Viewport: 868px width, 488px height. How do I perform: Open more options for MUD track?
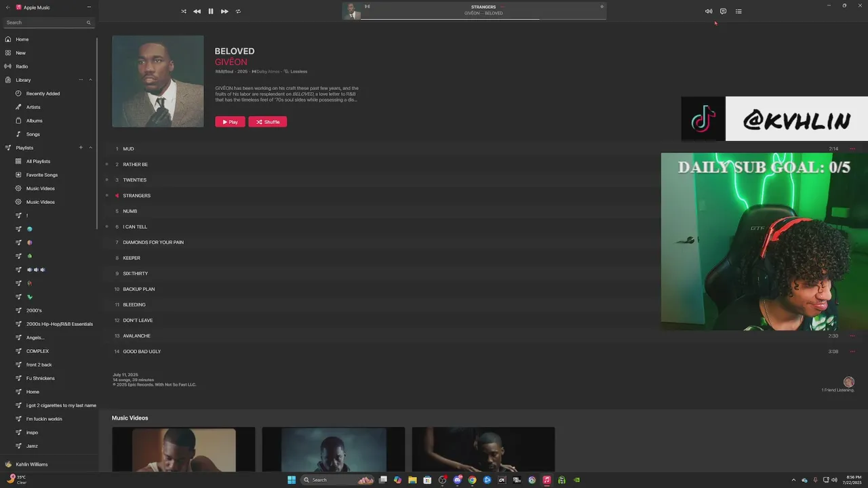click(852, 148)
